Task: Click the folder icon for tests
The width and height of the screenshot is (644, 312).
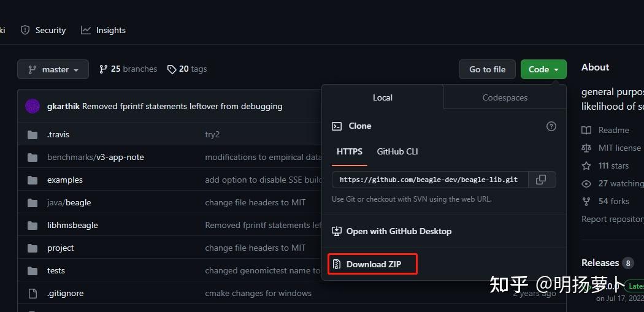Action: [x=33, y=270]
